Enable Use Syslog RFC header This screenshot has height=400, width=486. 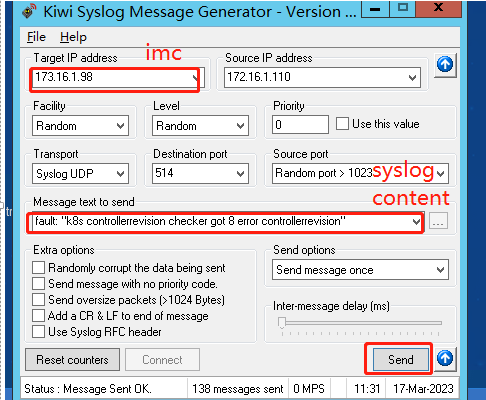tap(38, 332)
